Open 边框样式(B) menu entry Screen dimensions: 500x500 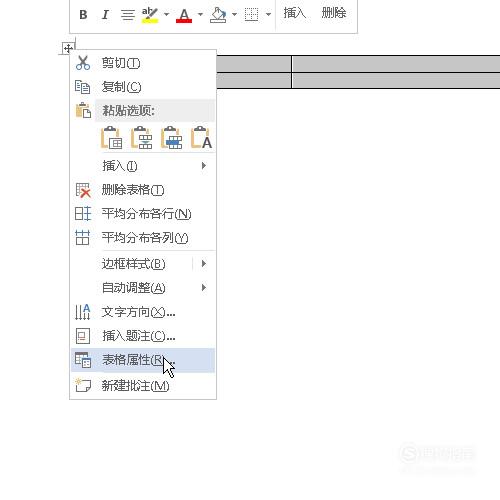click(143, 264)
